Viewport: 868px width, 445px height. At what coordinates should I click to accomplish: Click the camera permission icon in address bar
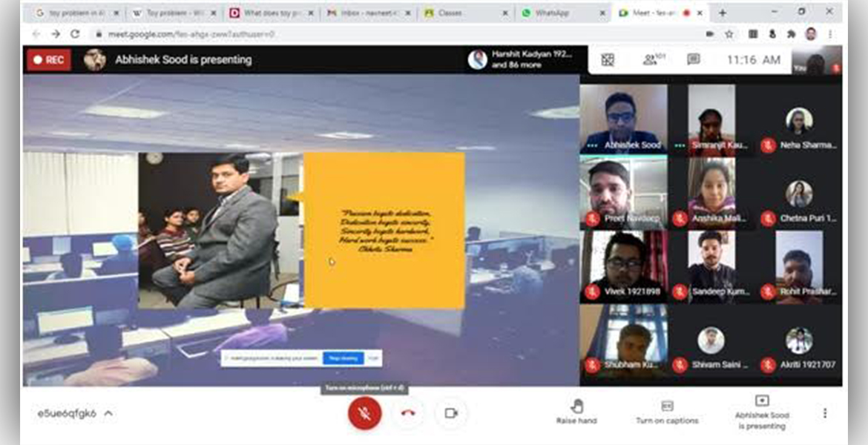(710, 34)
